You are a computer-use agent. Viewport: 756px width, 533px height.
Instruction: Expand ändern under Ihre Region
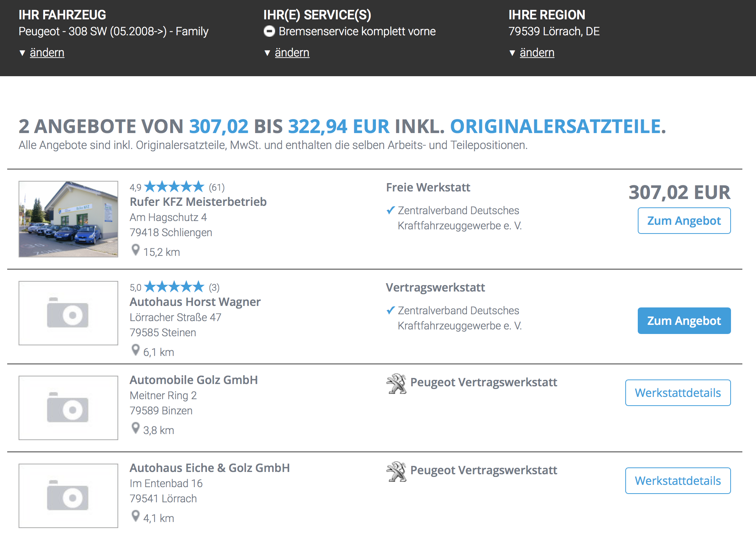click(537, 52)
